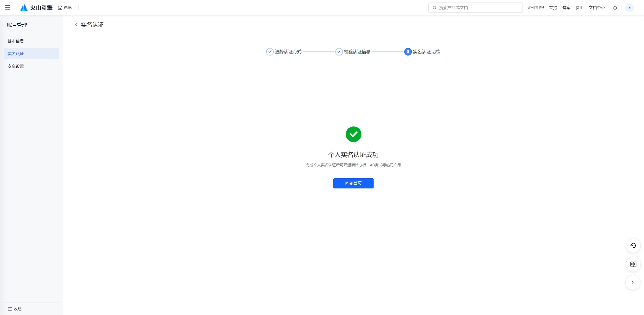
Task: Select the 实名认证 sidebar item
Action: pyautogui.click(x=16, y=54)
